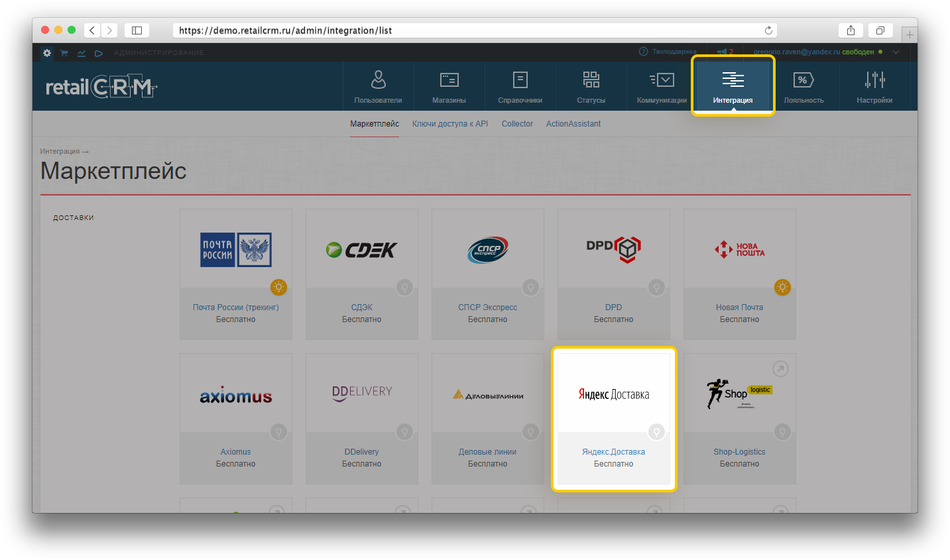The height and width of the screenshot is (560, 950).
Task: Show all tabs overview in browser
Action: click(880, 30)
